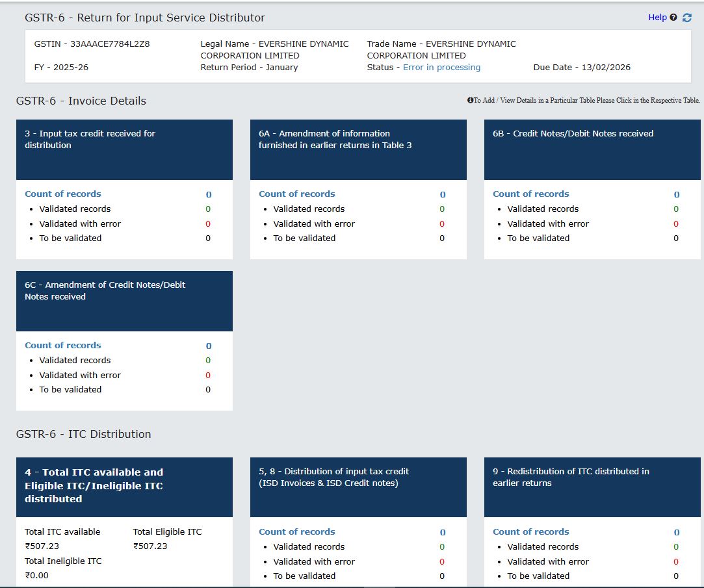Click 'Validated records' in table 6C card
This screenshot has width=704, height=588.
tap(75, 360)
